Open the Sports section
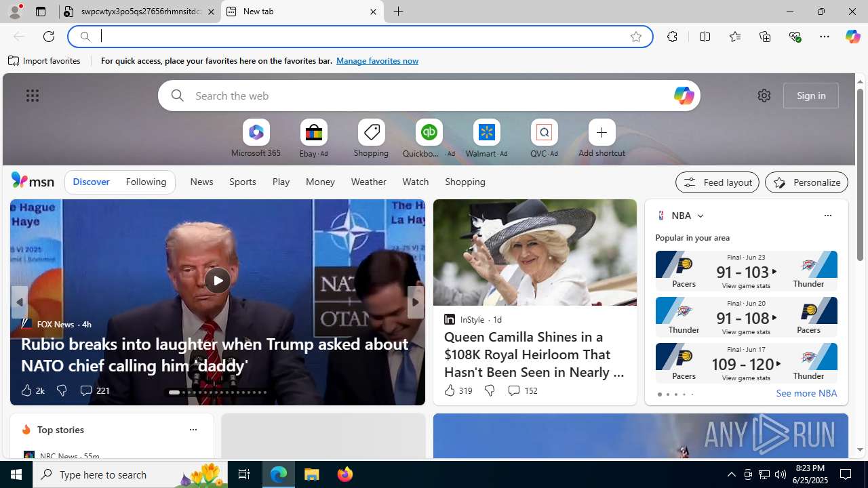This screenshot has height=488, width=868. pos(242,182)
